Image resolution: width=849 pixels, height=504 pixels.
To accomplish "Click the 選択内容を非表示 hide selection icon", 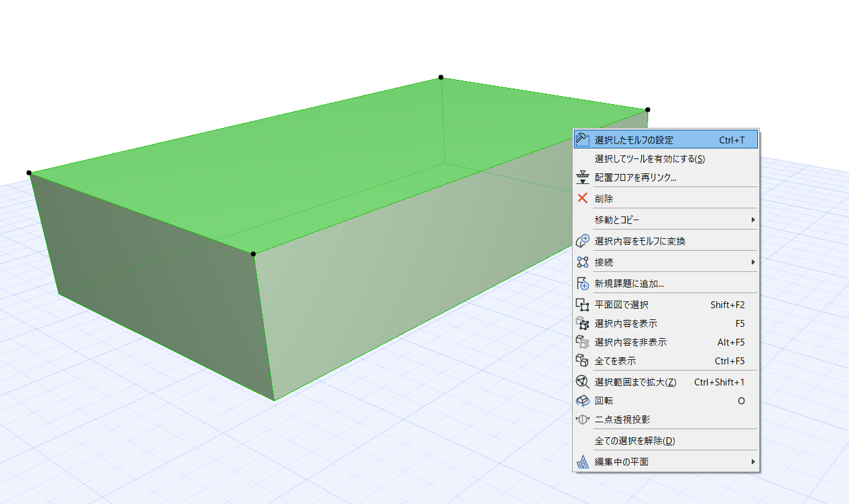I will point(583,342).
